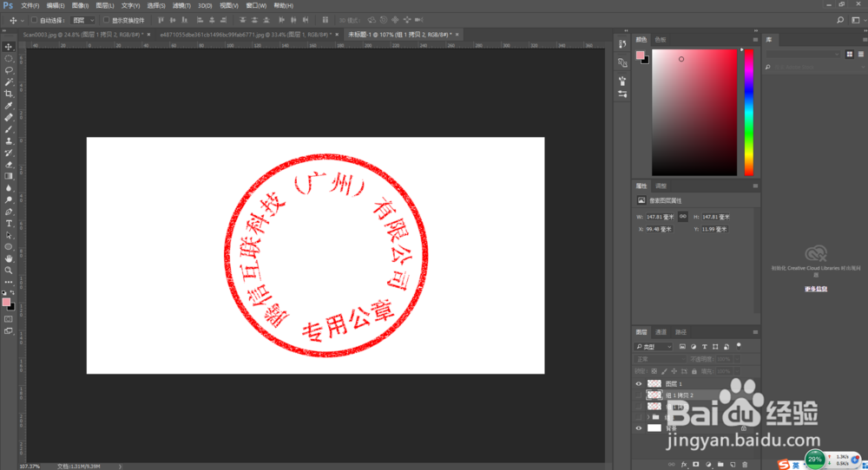Click the W width input field

[x=661, y=217]
